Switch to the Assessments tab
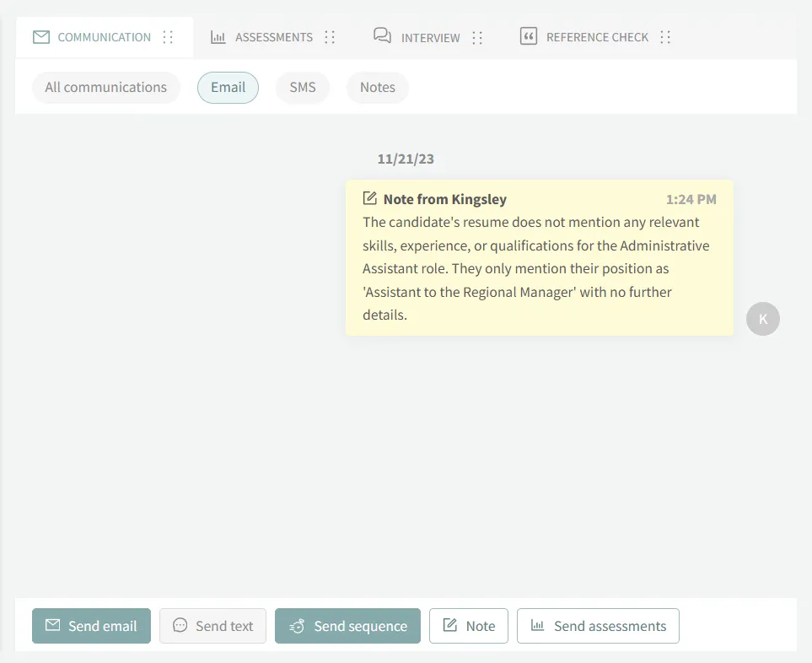812x663 pixels. coord(273,37)
